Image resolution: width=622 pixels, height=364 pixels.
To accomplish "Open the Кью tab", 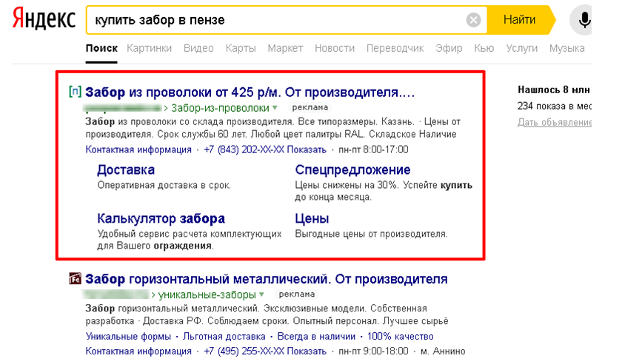I will [484, 48].
